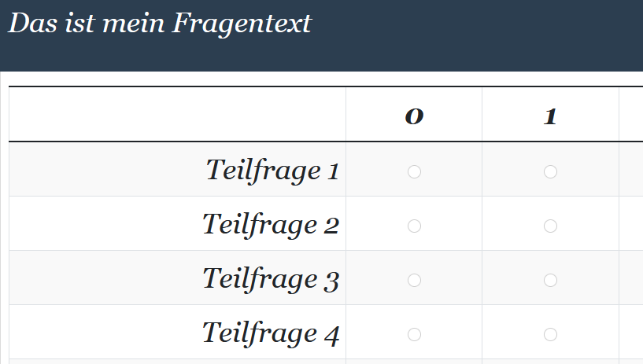Click the Teilfrage 4 subquestion text
Viewport: 643px width, 364px height.
click(271, 333)
